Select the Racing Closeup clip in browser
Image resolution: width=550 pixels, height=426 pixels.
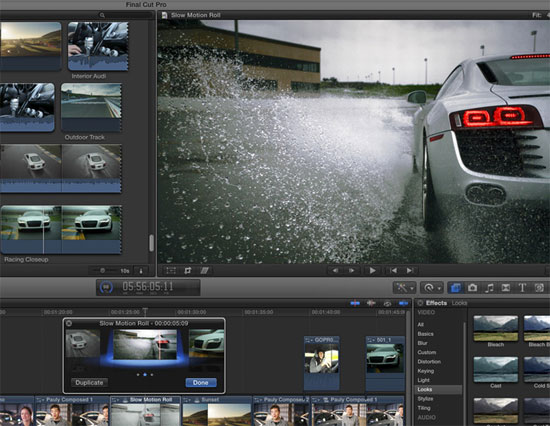[61, 229]
